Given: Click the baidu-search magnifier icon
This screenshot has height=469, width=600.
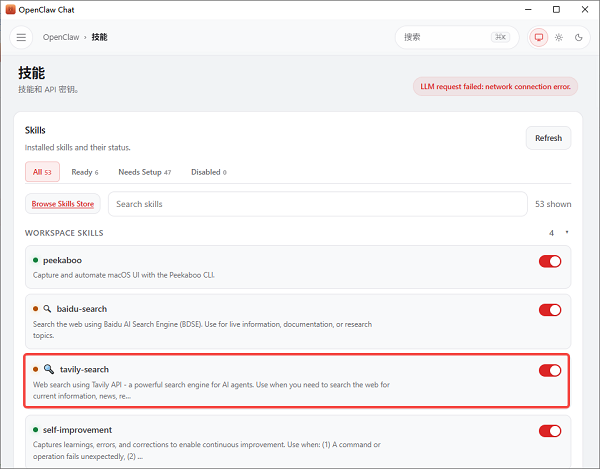Looking at the screenshot, I should pyautogui.click(x=47, y=309).
